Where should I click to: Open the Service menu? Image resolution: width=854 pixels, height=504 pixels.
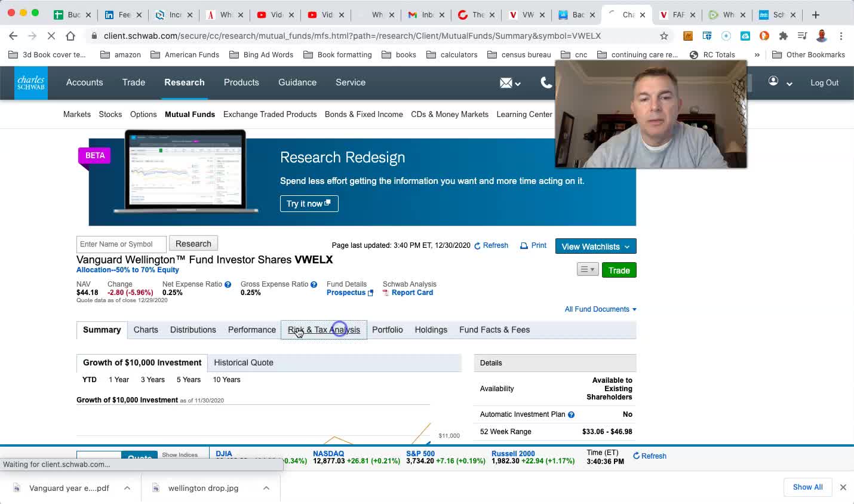point(351,82)
